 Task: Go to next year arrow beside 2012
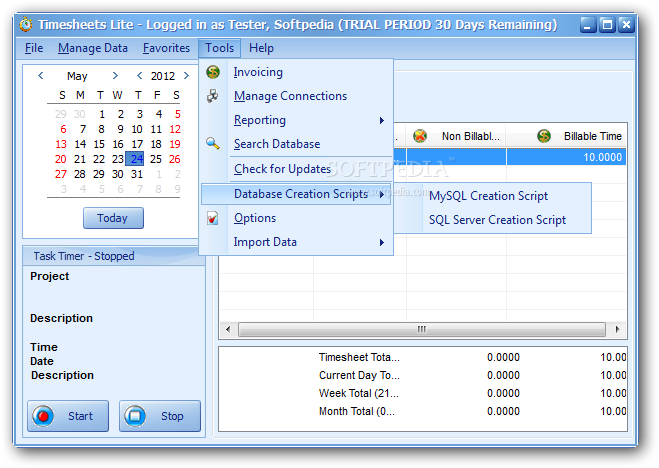(186, 76)
